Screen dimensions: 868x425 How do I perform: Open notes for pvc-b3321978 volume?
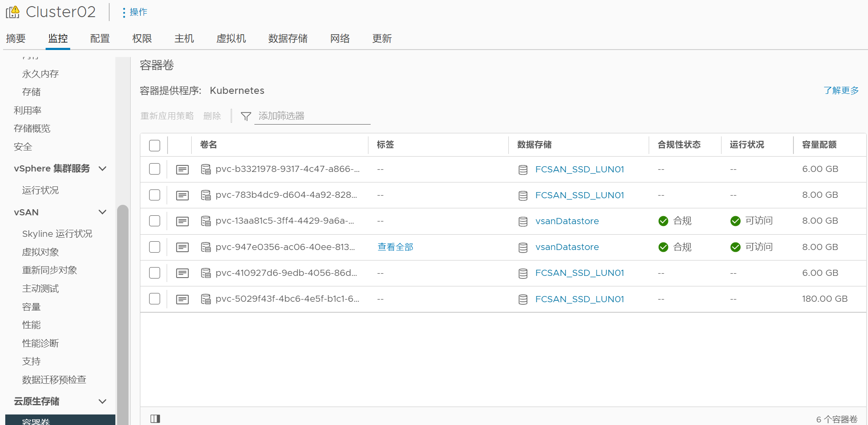pos(182,169)
